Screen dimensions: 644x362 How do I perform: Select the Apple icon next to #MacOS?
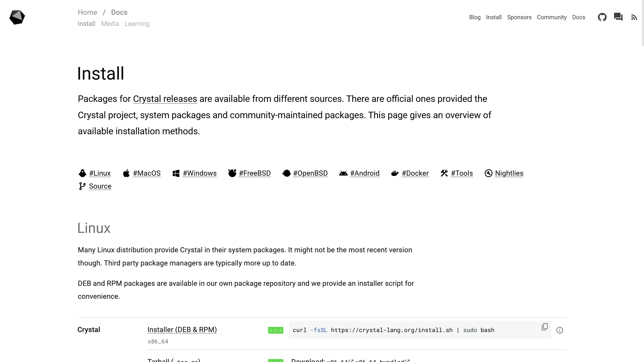pos(127,173)
